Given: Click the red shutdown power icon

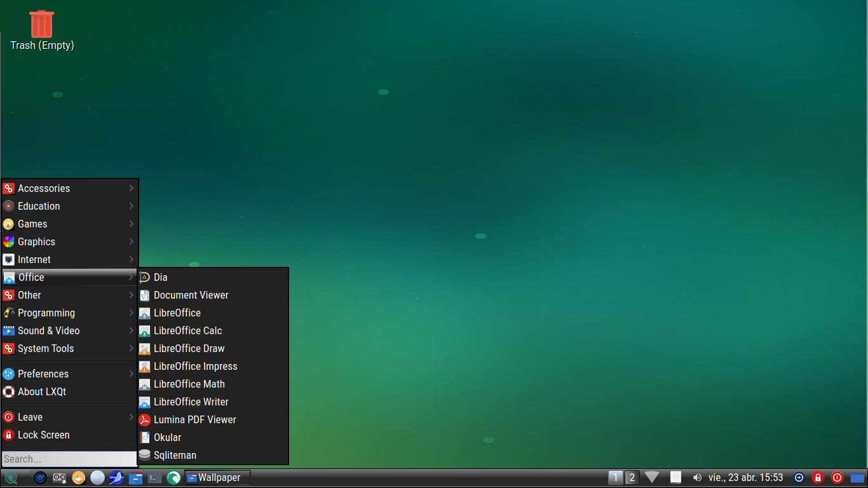Looking at the screenshot, I should click(x=837, y=478).
